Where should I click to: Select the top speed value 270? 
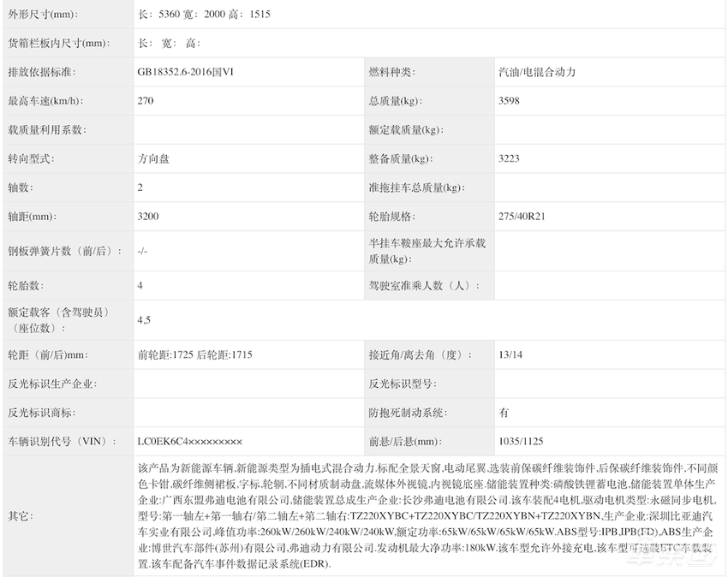pyautogui.click(x=142, y=100)
